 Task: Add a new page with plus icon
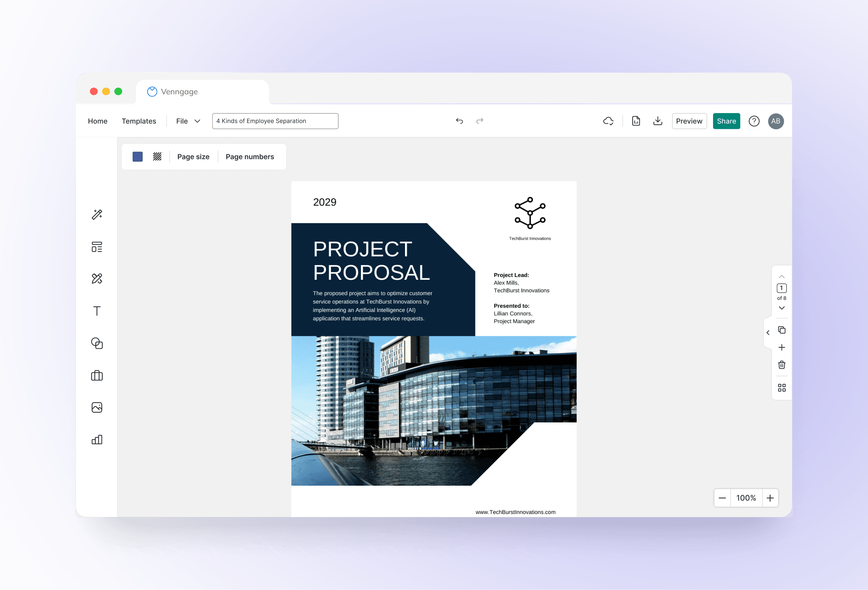pos(782,348)
